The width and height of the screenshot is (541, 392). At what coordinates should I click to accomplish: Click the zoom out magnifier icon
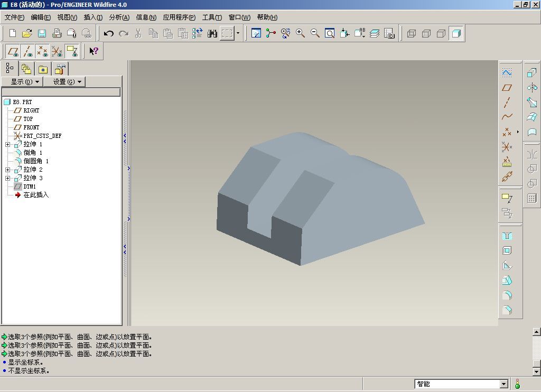(x=315, y=33)
